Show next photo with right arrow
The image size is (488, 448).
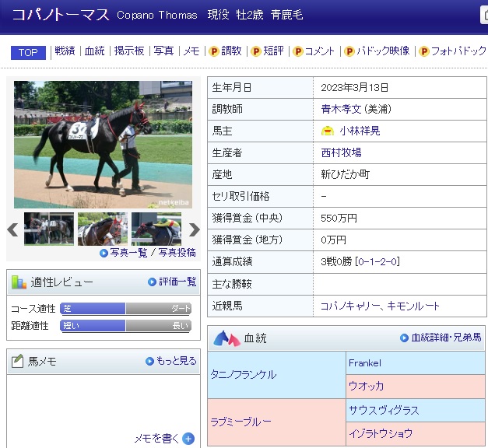click(x=194, y=229)
